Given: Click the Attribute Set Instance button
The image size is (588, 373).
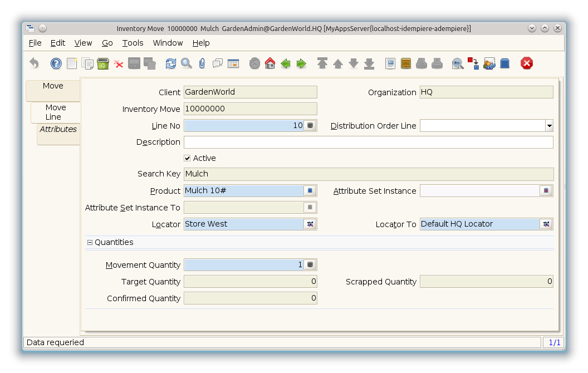Looking at the screenshot, I should coord(546,191).
